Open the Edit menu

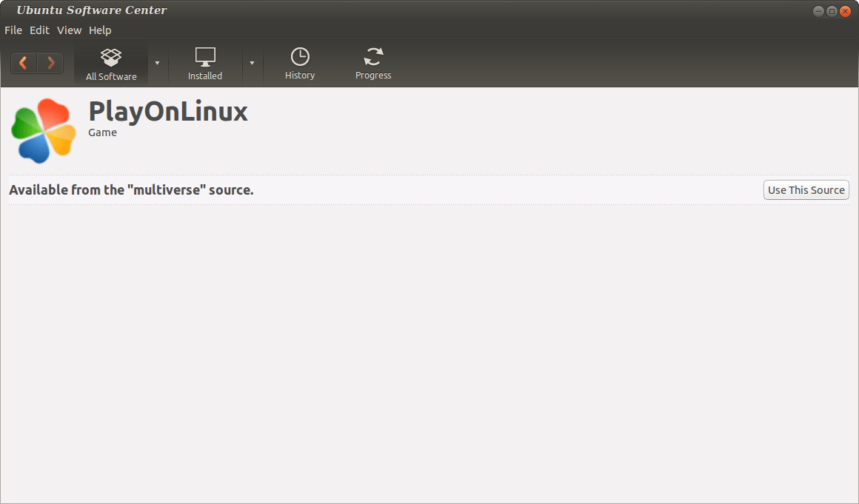[x=39, y=30]
